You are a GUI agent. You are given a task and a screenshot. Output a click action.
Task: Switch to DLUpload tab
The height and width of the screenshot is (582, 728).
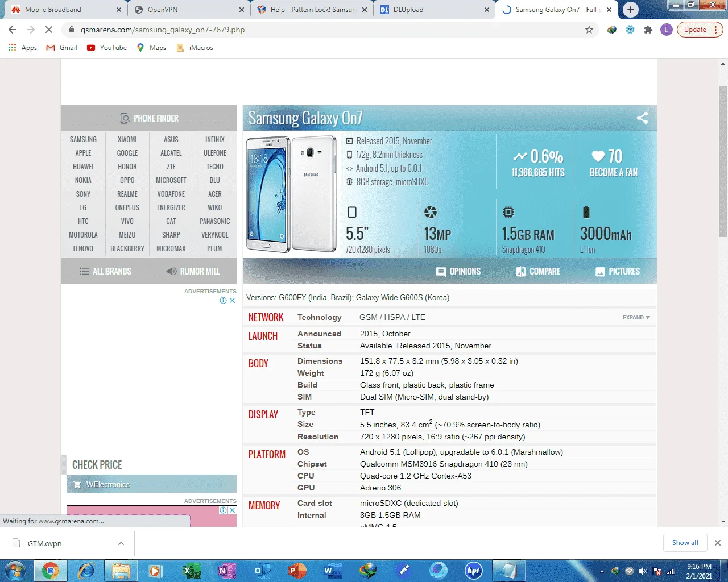[433, 10]
